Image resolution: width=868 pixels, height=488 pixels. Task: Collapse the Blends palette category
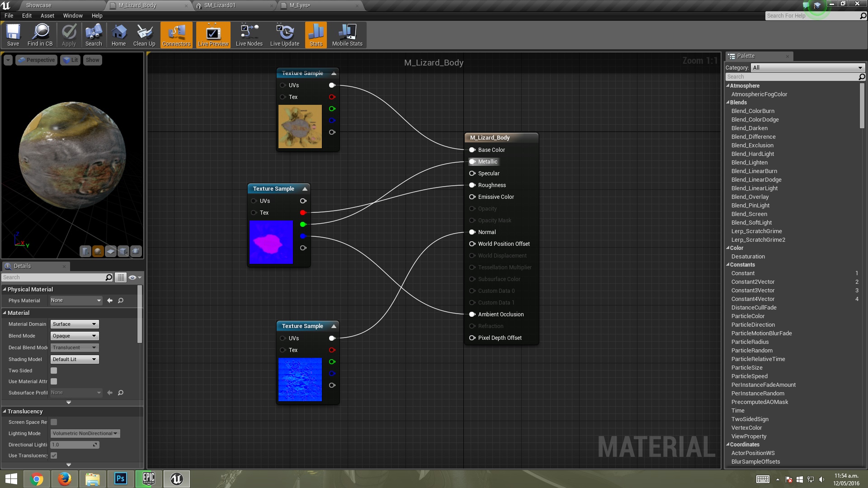(728, 103)
